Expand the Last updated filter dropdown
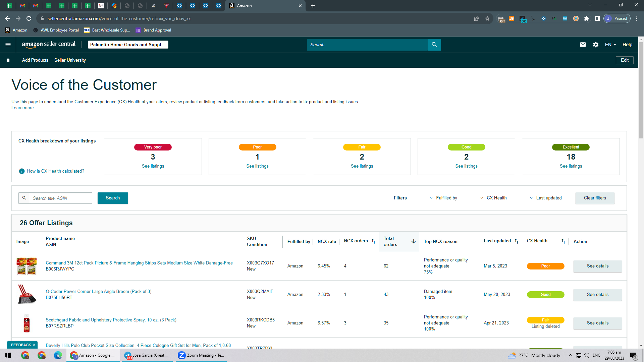The image size is (644, 362). pyautogui.click(x=545, y=198)
